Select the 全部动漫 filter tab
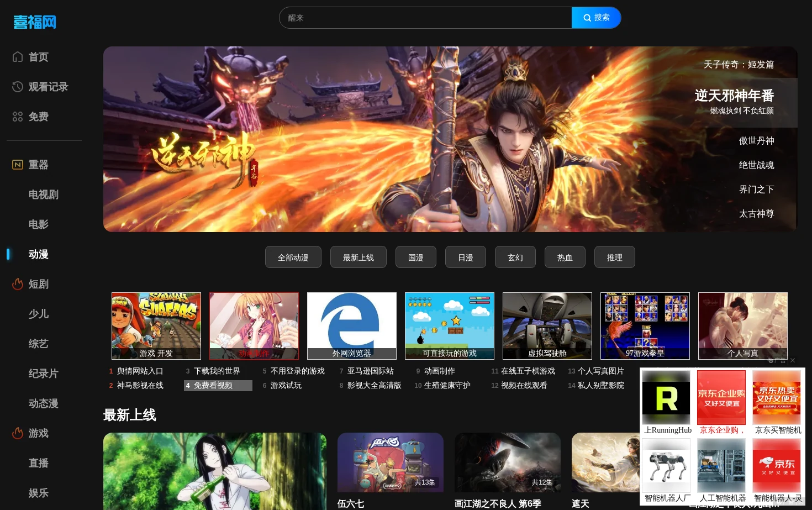Screen dimensions: 812x510 click(293, 257)
